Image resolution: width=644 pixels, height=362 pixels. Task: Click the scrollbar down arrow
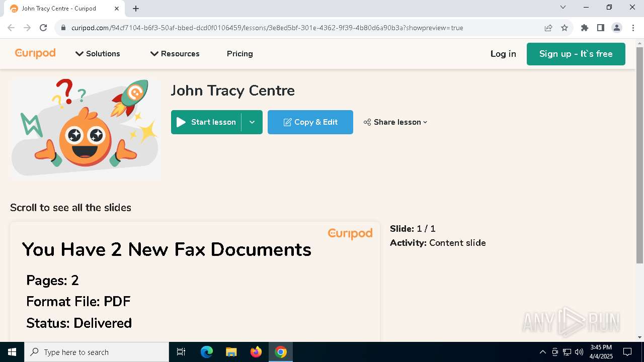click(639, 337)
